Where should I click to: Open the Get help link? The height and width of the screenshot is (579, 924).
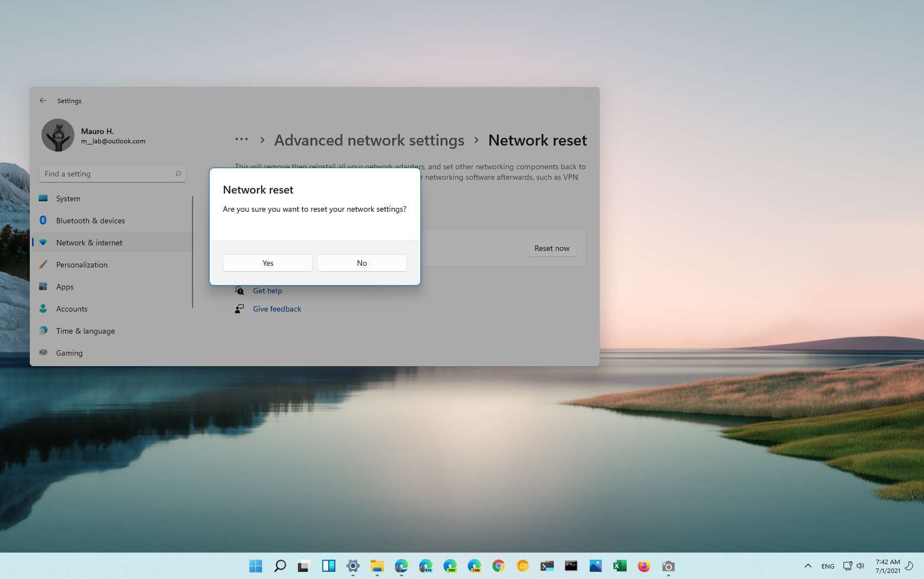point(267,291)
